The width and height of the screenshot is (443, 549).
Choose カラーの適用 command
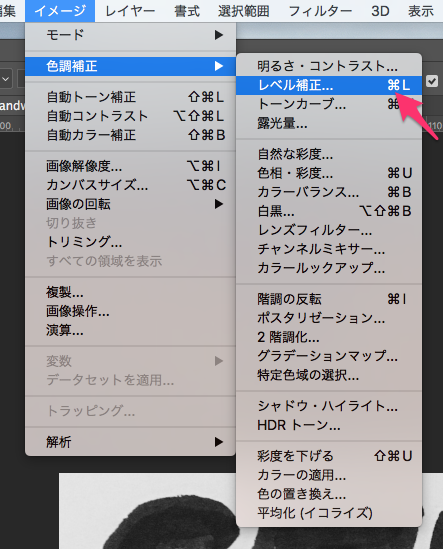tap(329, 475)
